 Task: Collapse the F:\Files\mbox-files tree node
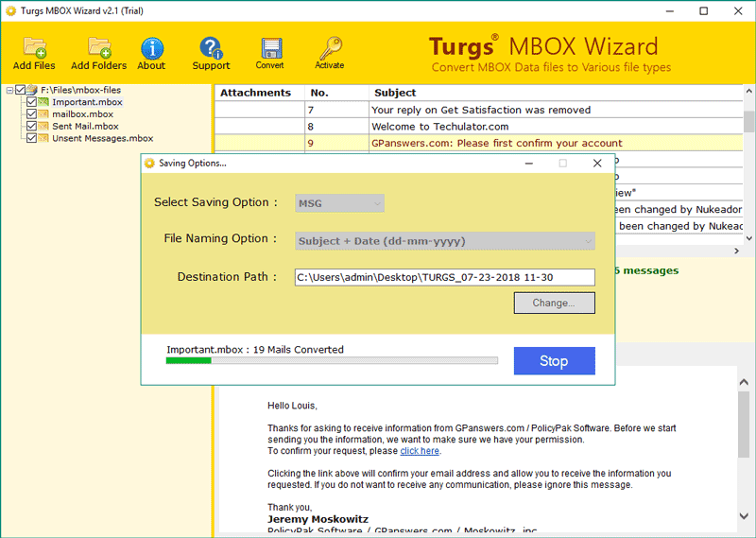pos(9,90)
